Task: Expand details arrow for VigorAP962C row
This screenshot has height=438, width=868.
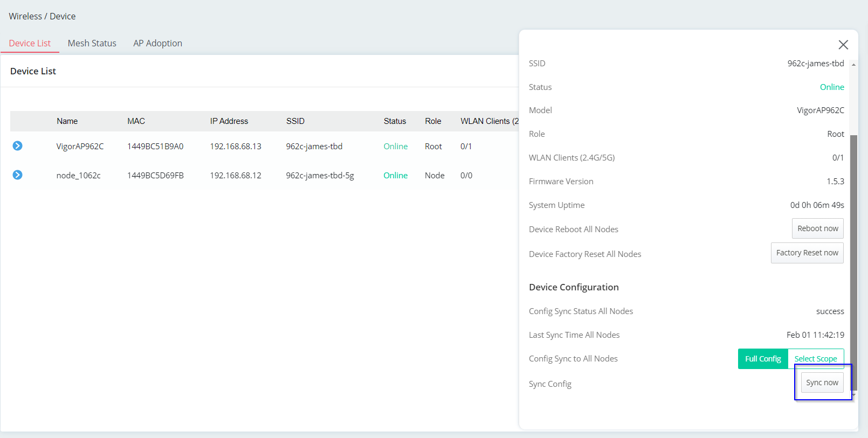Action: (18, 146)
